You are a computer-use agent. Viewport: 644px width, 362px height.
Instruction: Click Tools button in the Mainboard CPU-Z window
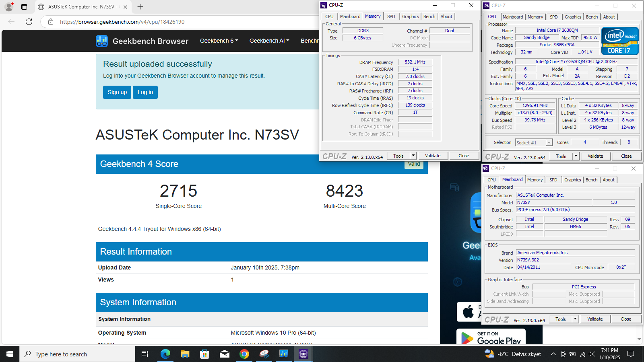tap(561, 319)
